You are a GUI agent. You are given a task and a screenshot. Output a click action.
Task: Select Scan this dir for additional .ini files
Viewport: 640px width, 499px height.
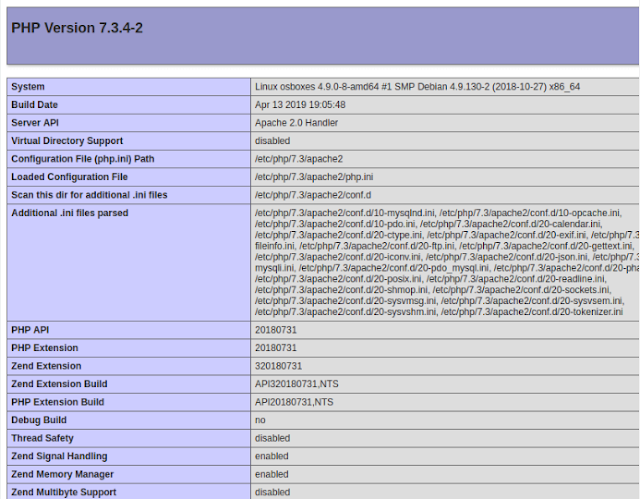click(x=89, y=195)
